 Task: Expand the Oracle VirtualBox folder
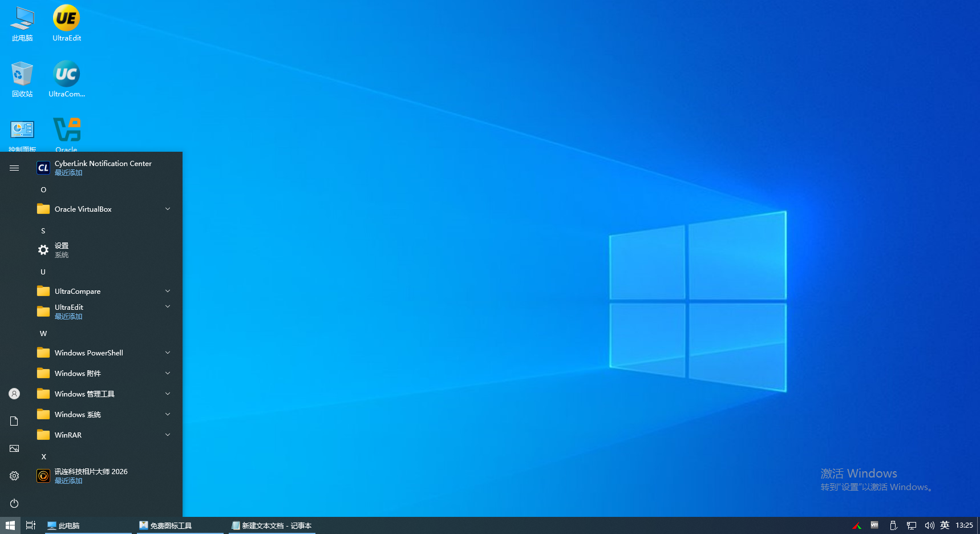coord(83,209)
